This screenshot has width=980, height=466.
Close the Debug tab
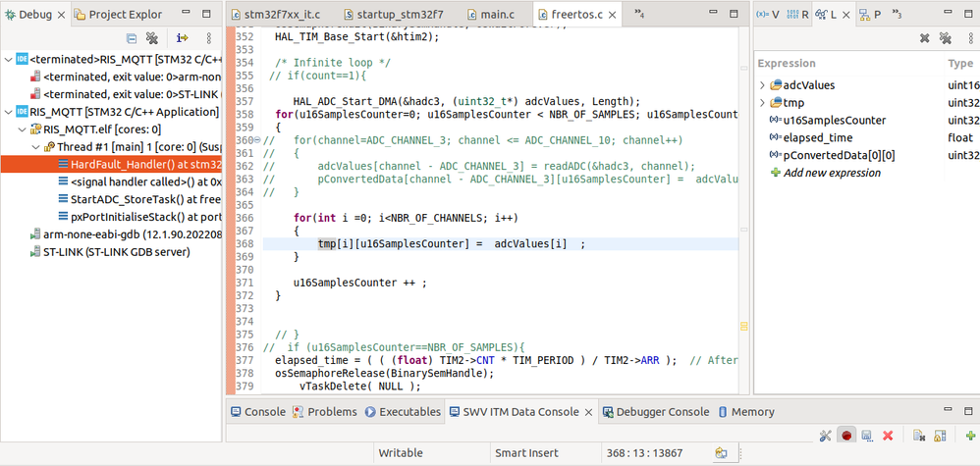pos(61,15)
